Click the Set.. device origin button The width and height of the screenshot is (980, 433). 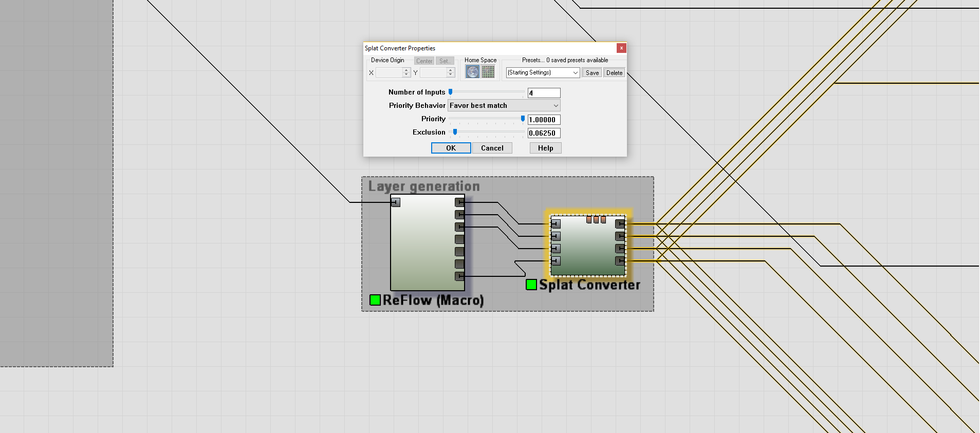[445, 61]
